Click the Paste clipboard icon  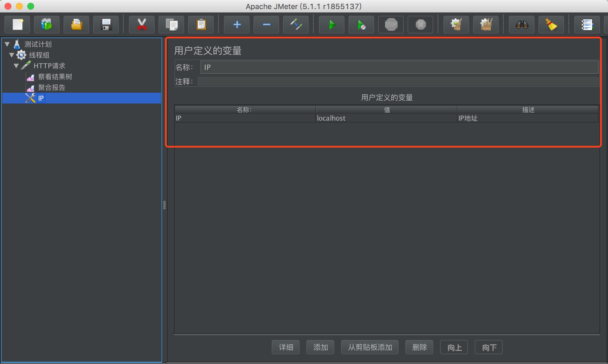pos(201,24)
